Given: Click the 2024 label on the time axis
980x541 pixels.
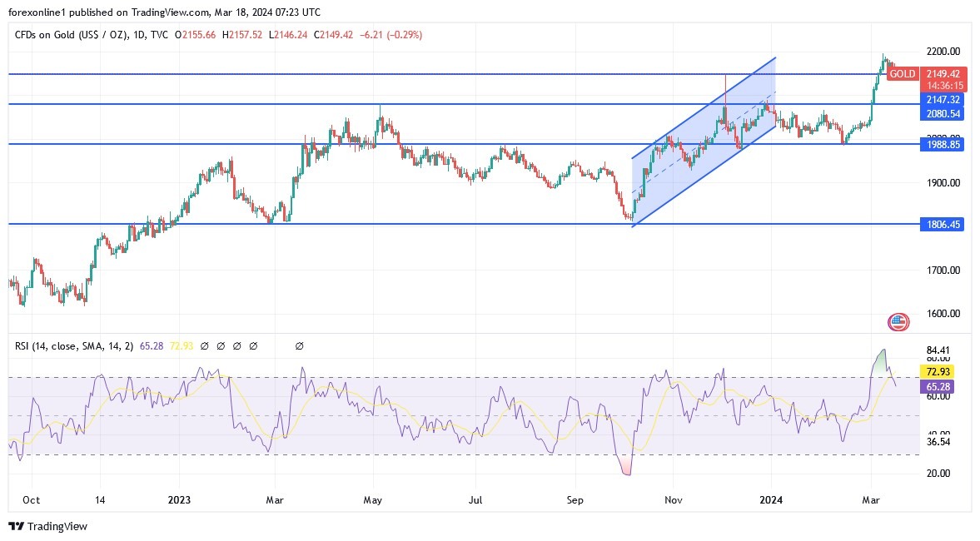Looking at the screenshot, I should (x=769, y=500).
